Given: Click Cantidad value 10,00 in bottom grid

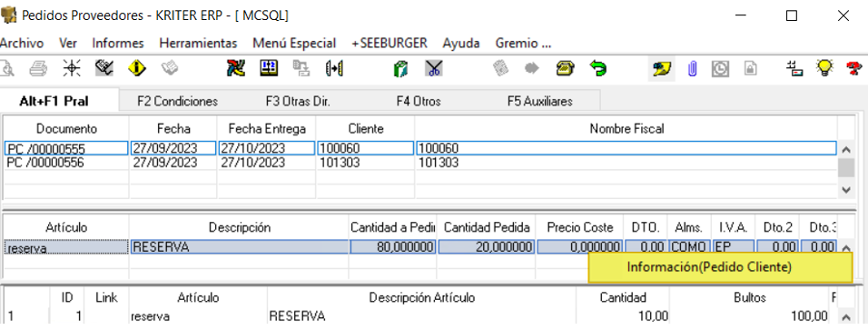Looking at the screenshot, I should click(653, 316).
